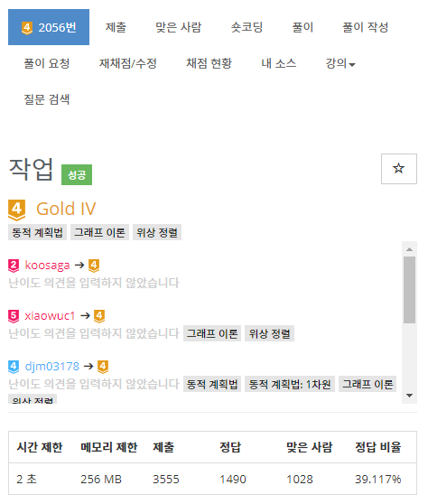Open the 2056번 problem tab

point(49,27)
